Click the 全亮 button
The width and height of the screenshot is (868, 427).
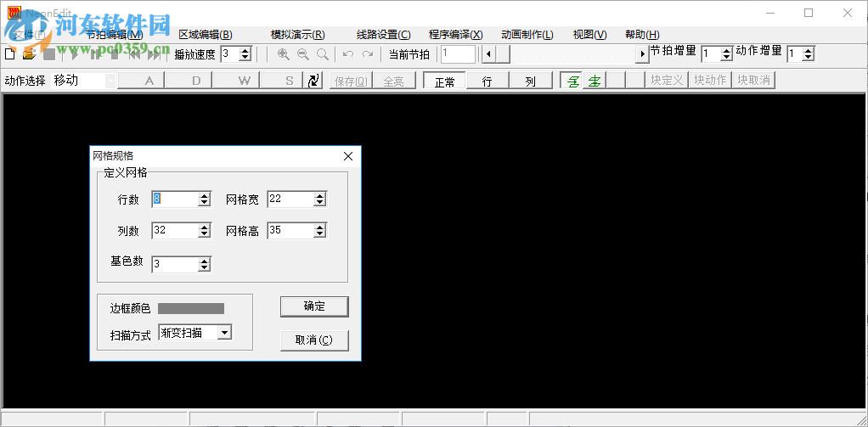click(x=393, y=81)
